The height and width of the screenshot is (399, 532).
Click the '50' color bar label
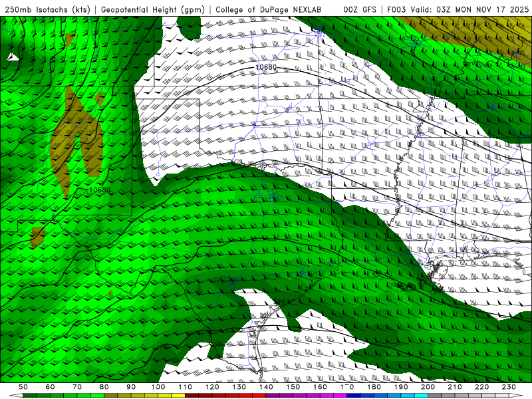23,387
